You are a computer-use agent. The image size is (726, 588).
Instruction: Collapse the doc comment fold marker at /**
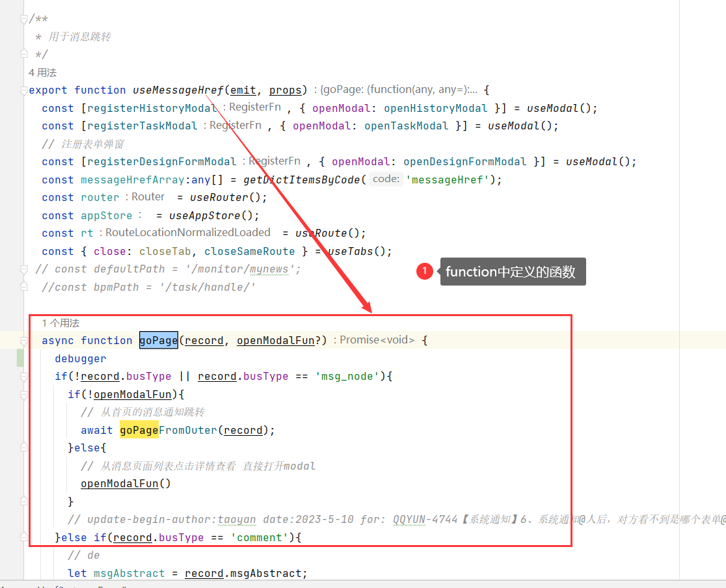(x=24, y=19)
